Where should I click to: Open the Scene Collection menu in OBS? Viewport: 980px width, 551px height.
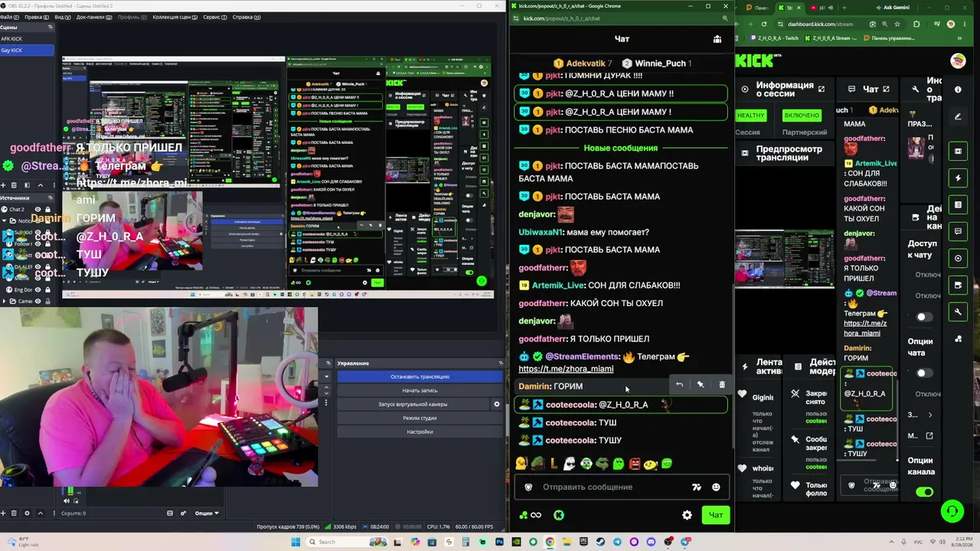(175, 17)
